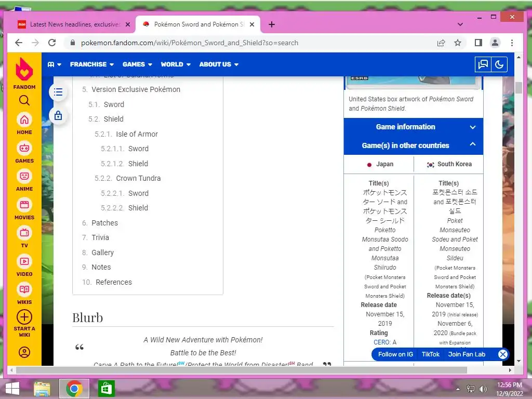Jump to Notes section

(101, 267)
